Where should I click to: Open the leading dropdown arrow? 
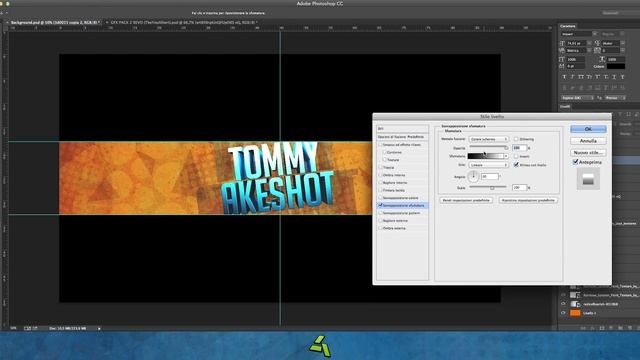623,43
